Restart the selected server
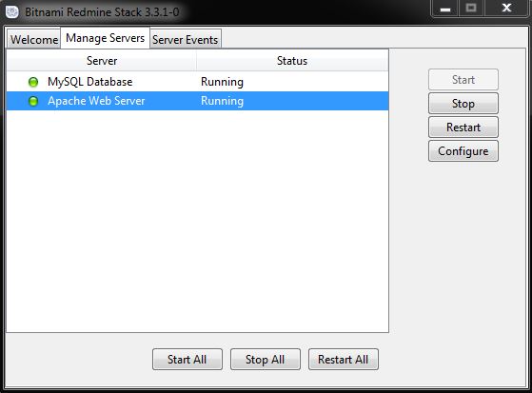 coord(463,128)
